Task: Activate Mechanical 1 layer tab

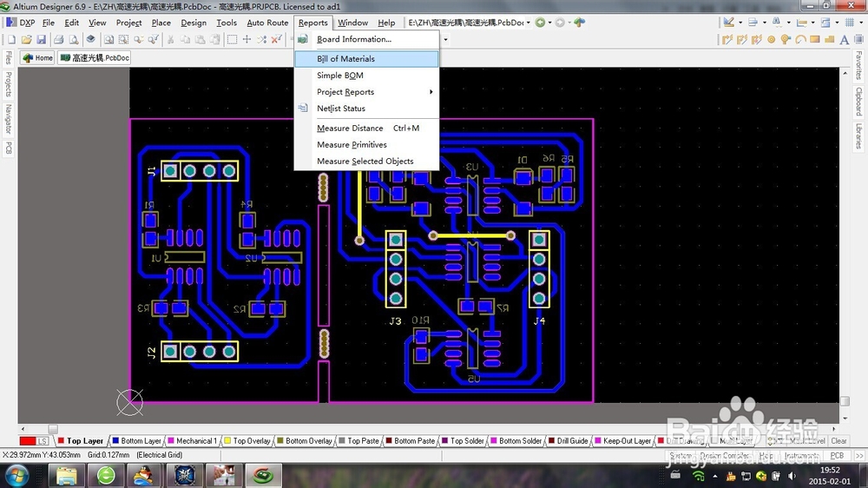Action: (x=193, y=441)
